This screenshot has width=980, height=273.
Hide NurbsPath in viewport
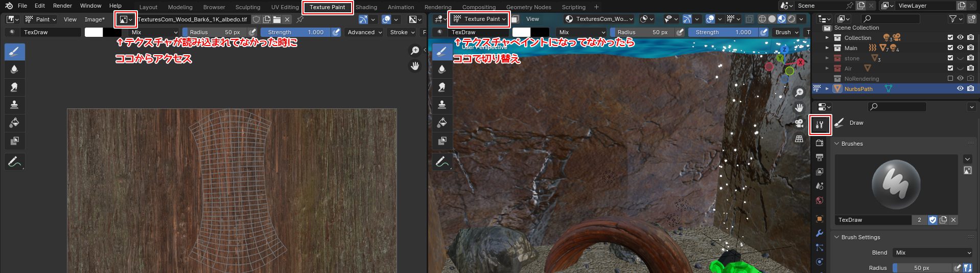(960, 88)
